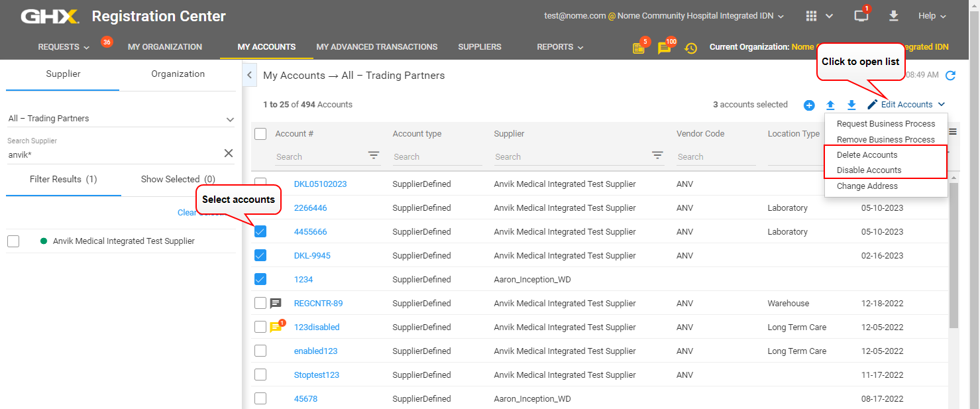Image resolution: width=980 pixels, height=409 pixels.
Task: Open account link DKL-9945
Action: pos(312,256)
